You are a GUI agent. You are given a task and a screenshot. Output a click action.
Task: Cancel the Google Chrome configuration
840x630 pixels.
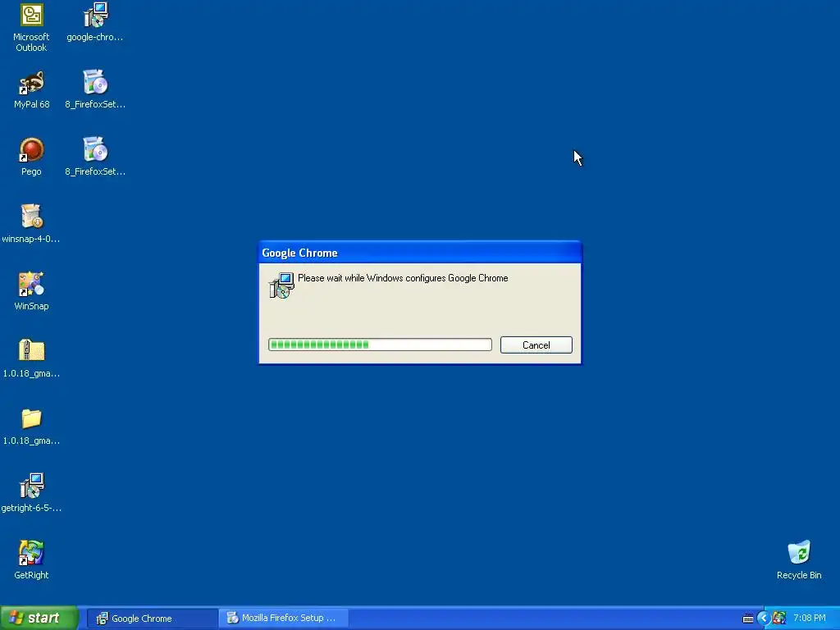(x=536, y=345)
